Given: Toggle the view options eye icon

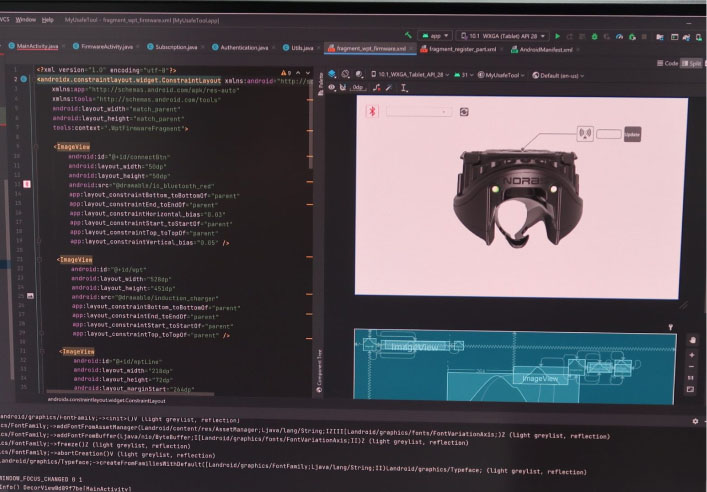Looking at the screenshot, I should (x=332, y=87).
